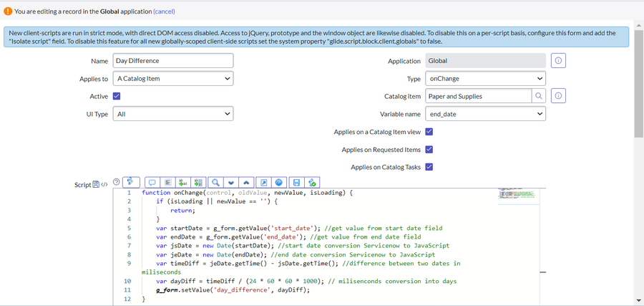This screenshot has height=306, width=644.
Task: Click the comment toggle icon in script toolbar
Action: [x=152, y=182]
